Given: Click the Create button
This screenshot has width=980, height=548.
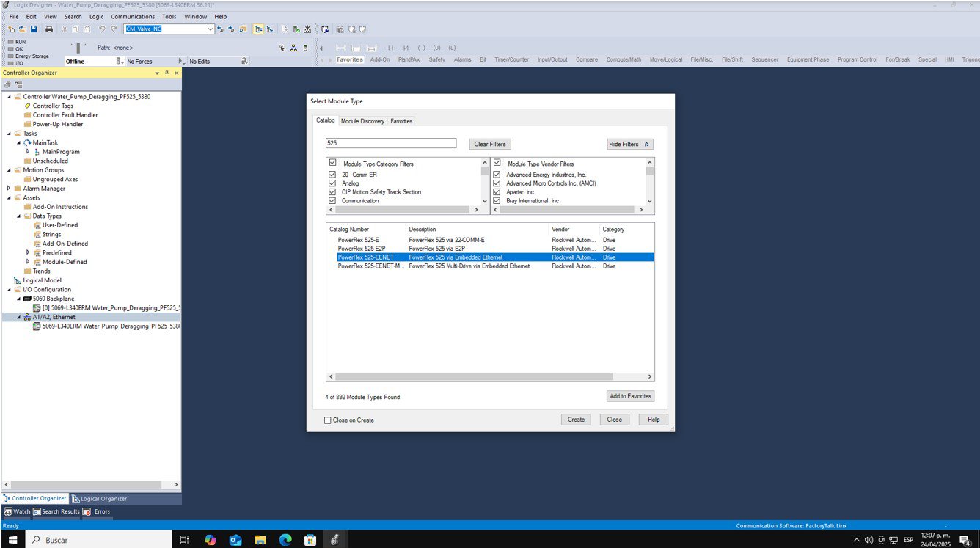Looking at the screenshot, I should coord(577,420).
